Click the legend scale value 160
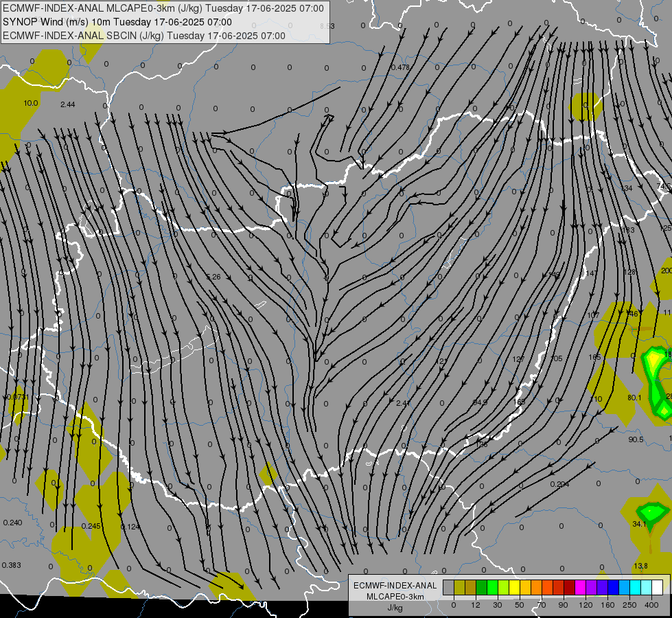This screenshot has height=618, width=672. point(607,605)
